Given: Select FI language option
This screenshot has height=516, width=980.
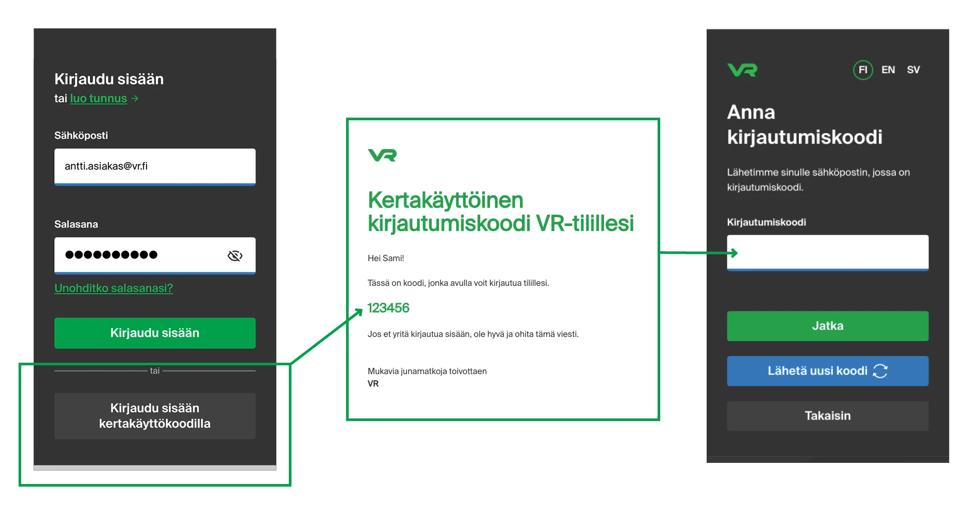Looking at the screenshot, I should click(863, 70).
